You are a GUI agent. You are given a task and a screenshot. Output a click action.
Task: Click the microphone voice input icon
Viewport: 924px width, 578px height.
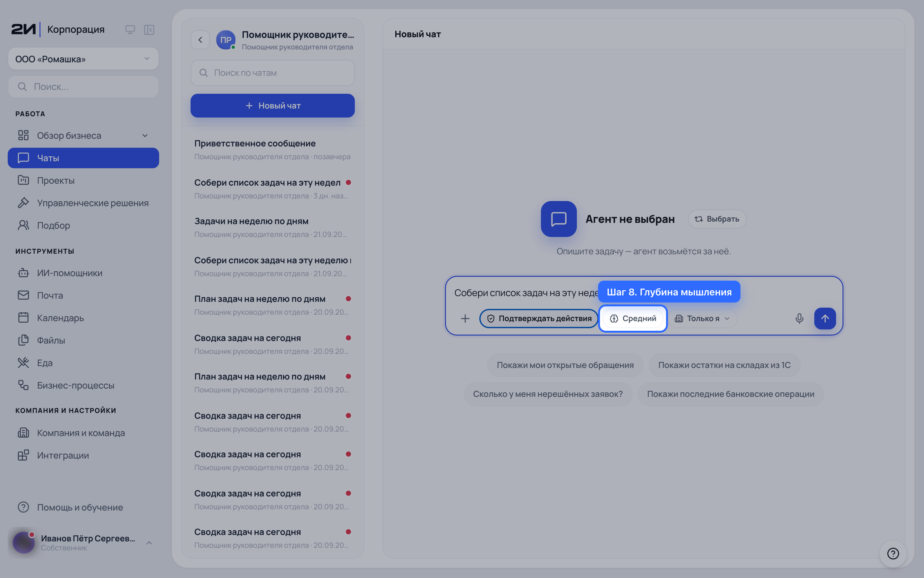click(x=799, y=319)
